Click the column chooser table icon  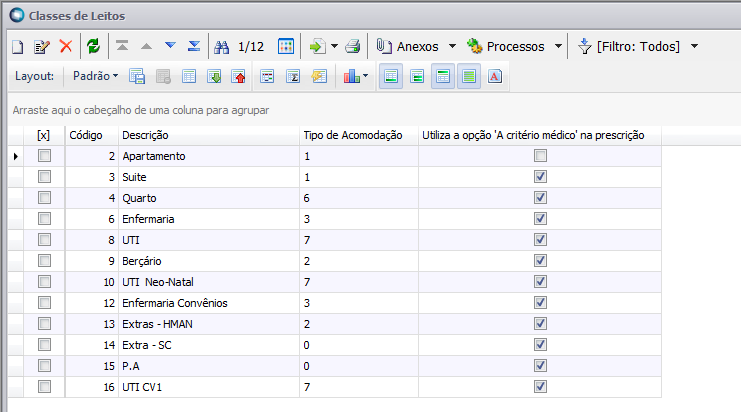pyautogui.click(x=189, y=76)
